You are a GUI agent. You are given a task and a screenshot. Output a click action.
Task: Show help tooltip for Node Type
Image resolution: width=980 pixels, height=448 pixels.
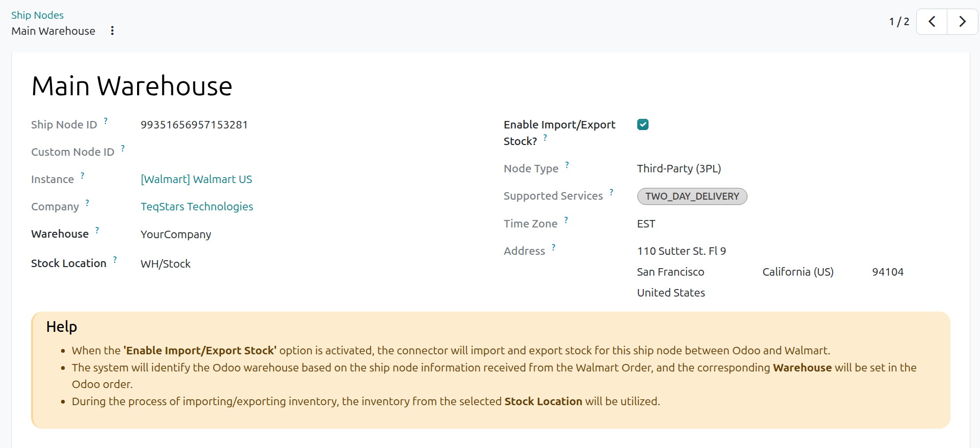[x=567, y=165]
